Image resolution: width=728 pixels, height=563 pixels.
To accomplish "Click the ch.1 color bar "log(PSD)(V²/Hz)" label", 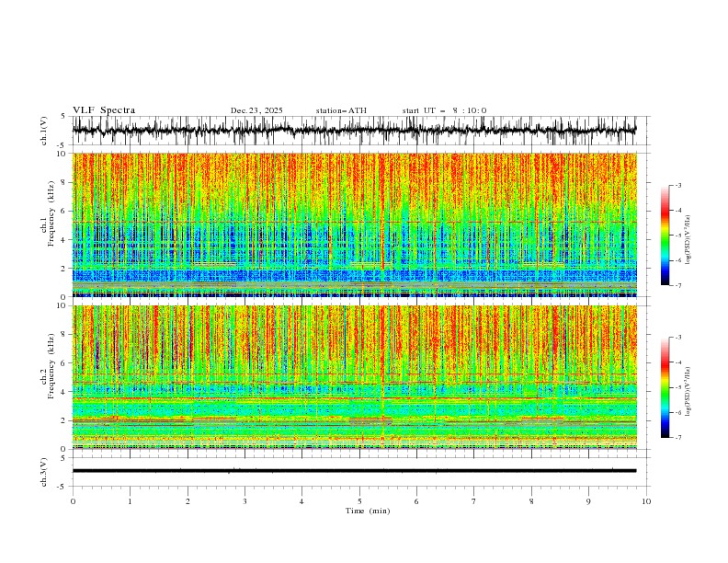I will pyautogui.click(x=688, y=240).
